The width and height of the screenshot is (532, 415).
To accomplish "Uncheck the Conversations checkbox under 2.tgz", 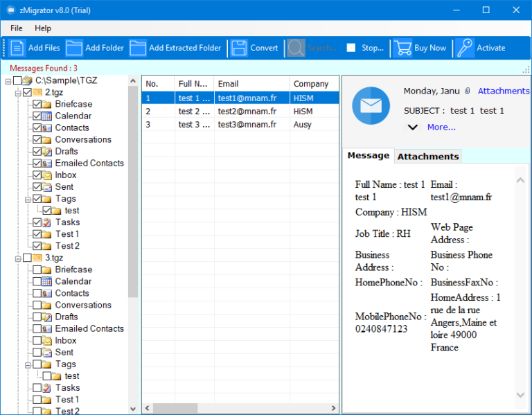I will point(37,139).
